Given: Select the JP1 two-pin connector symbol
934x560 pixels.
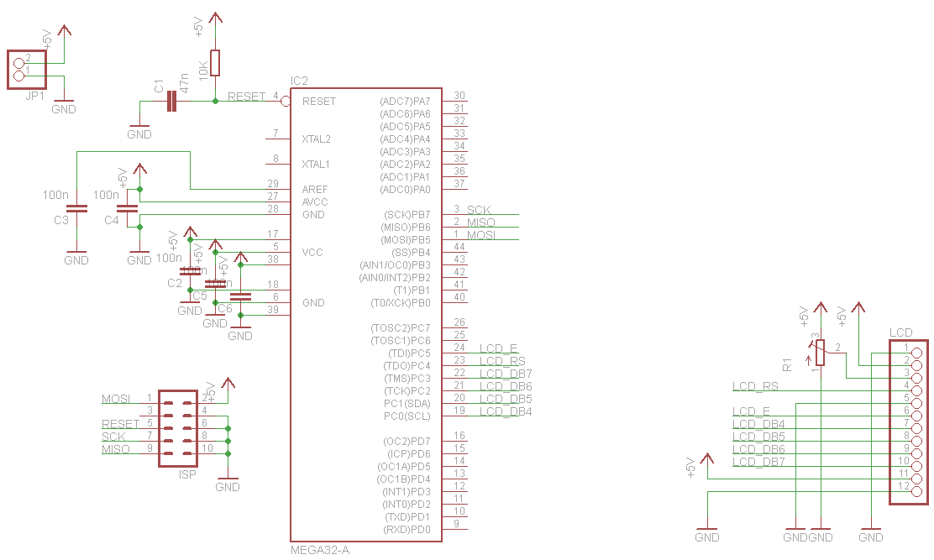Looking at the screenshot, I should (27, 70).
